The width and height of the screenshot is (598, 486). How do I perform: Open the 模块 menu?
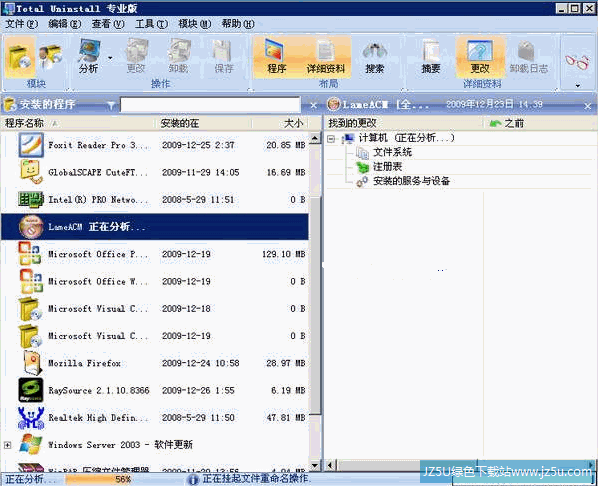click(195, 24)
